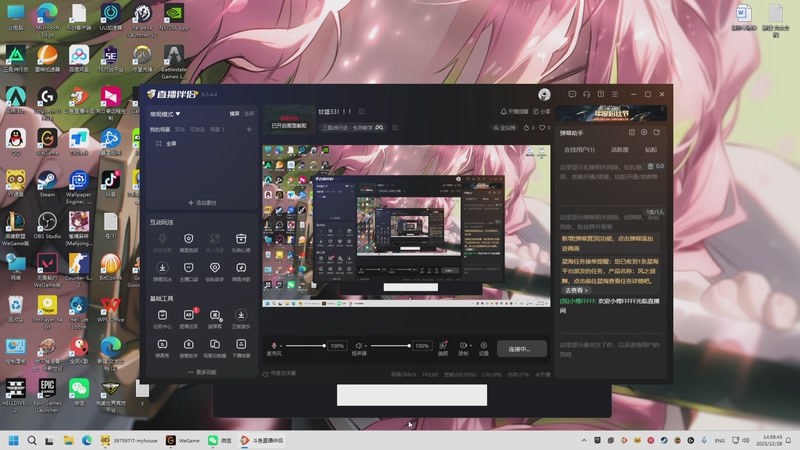Select the 我的场景 tab
Image resolution: width=800 pixels, height=450 pixels.
point(160,130)
